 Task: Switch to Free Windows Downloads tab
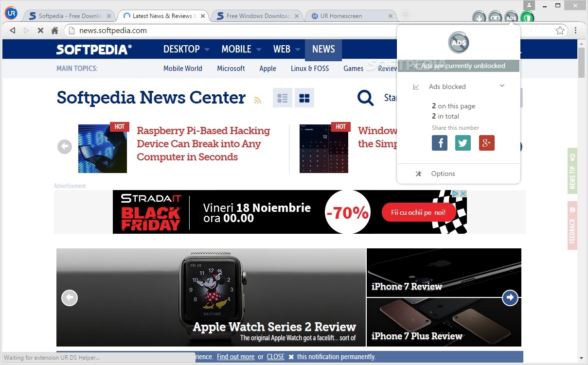pyautogui.click(x=258, y=16)
